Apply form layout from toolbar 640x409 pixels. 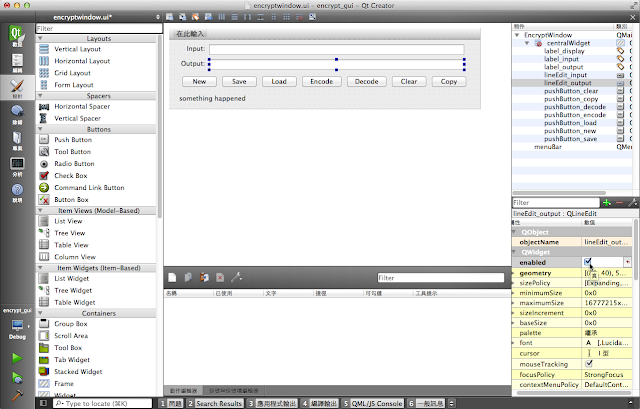[x=273, y=17]
